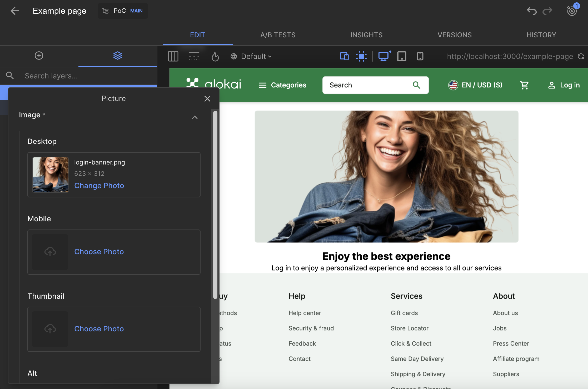
Task: Toggle the responsive devices preview icon
Action: 344,56
